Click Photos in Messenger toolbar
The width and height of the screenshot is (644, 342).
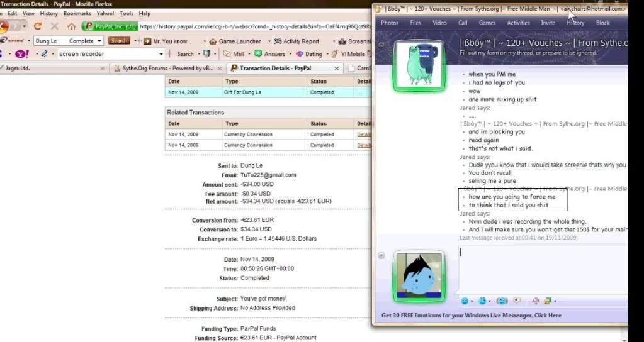[x=390, y=23]
